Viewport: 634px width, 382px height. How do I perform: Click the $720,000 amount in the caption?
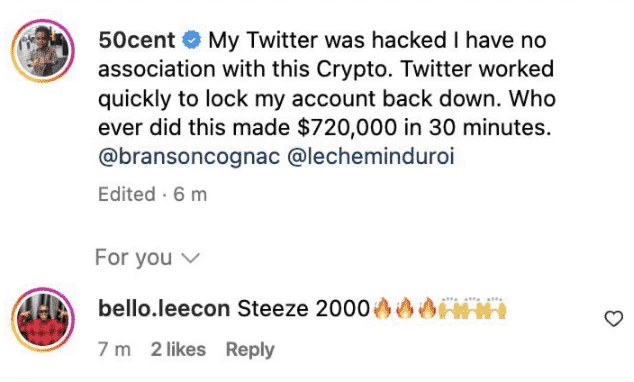tap(347, 128)
